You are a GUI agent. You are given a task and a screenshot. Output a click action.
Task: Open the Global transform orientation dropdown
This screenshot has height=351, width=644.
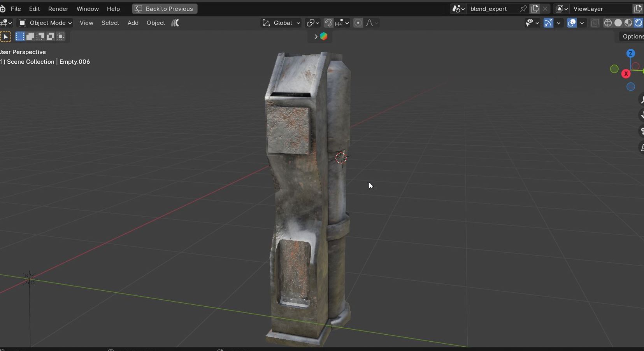282,23
